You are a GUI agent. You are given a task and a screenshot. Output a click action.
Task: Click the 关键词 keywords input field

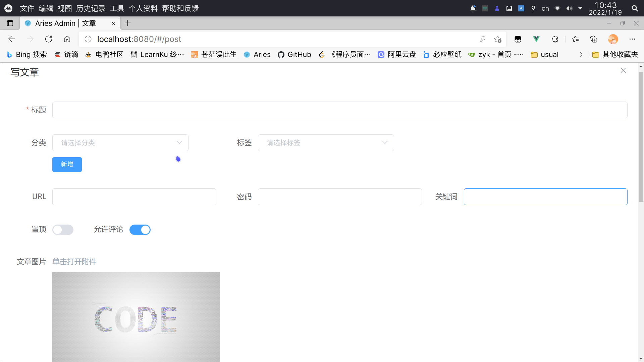tap(545, 197)
